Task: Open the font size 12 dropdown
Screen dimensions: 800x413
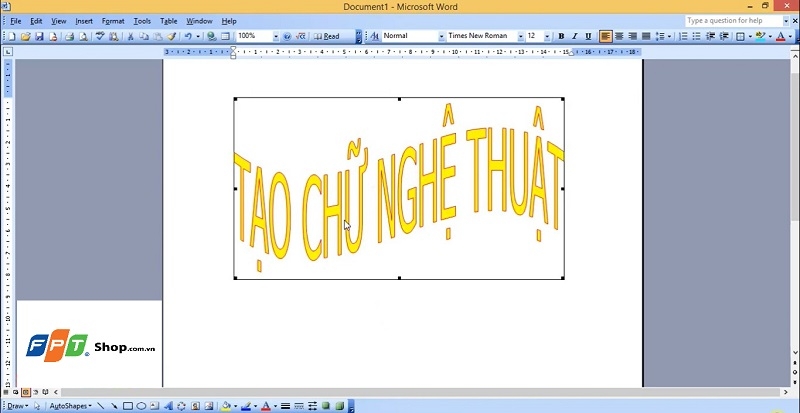Action: tap(547, 36)
